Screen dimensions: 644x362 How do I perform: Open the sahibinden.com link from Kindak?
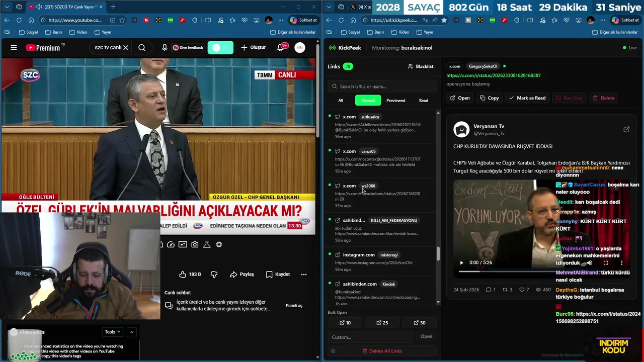pos(380,293)
